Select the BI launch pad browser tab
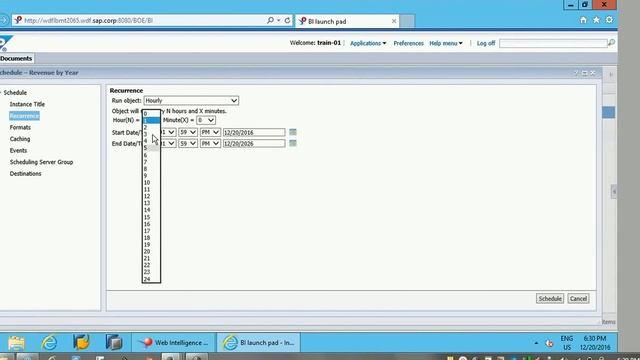 (x=347, y=21)
